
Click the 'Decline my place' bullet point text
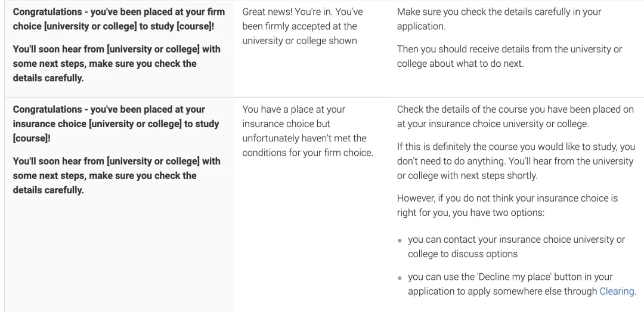pos(522,284)
